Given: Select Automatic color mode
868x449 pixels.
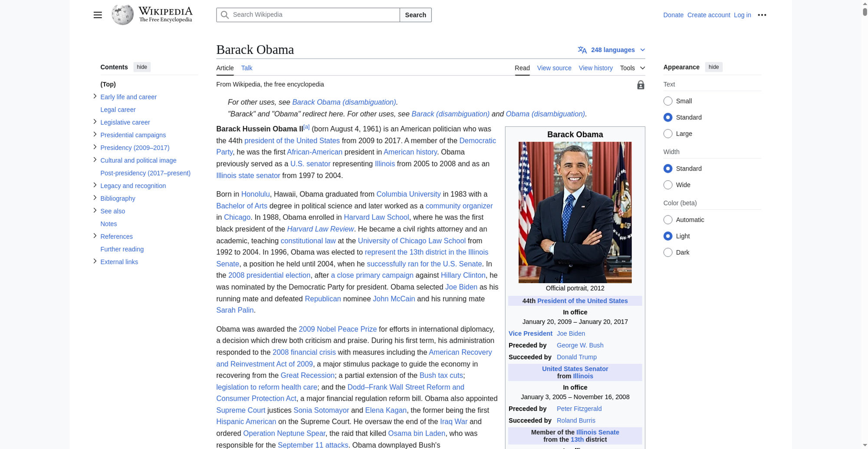Looking at the screenshot, I should [668, 220].
